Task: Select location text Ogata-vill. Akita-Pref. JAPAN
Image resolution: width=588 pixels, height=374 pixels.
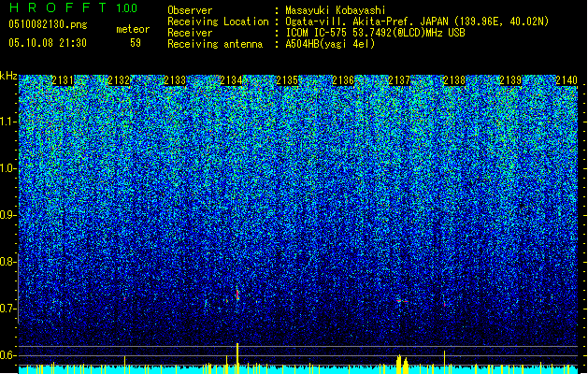Action: click(x=366, y=22)
